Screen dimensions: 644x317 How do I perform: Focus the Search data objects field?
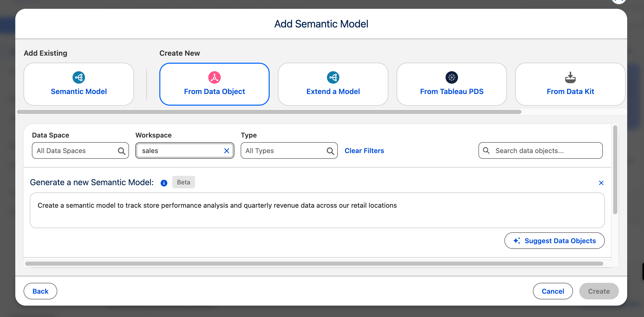coord(541,150)
